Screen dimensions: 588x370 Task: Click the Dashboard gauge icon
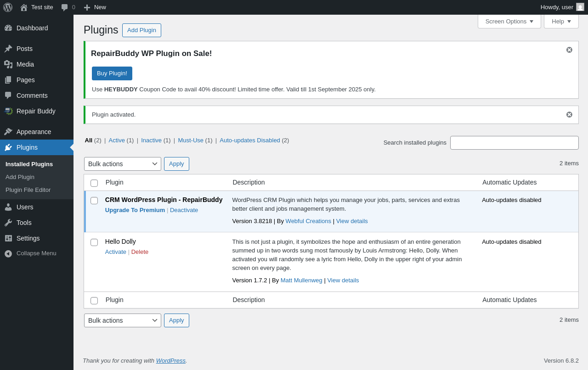(x=8, y=28)
